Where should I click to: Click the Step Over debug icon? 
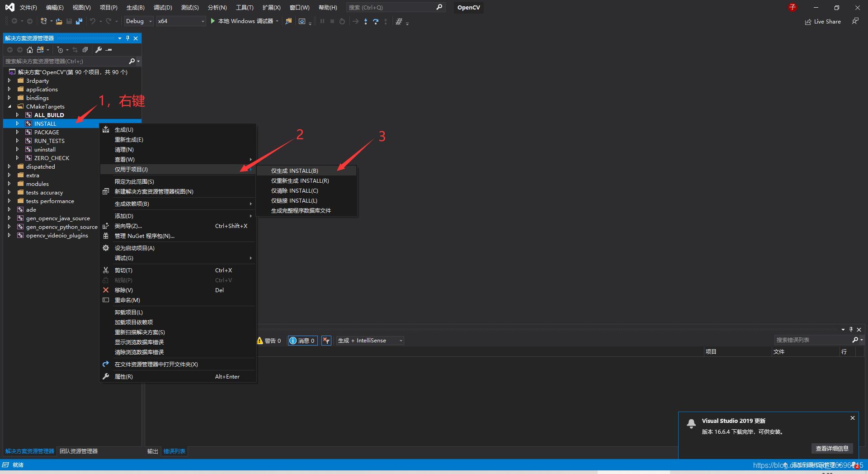(376, 21)
